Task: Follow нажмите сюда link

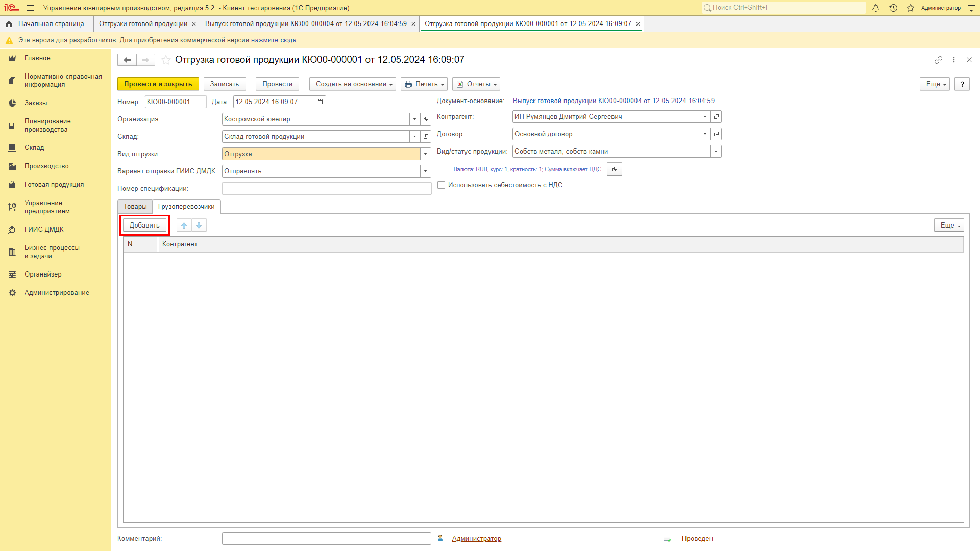Action: click(274, 40)
